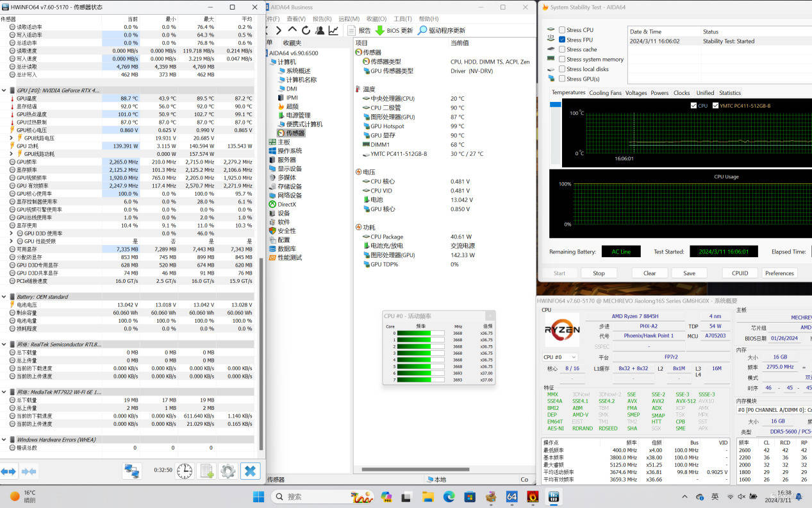This screenshot has height=508, width=812.
Task: Enable the Stress CPU checkbox
Action: (x=562, y=30)
